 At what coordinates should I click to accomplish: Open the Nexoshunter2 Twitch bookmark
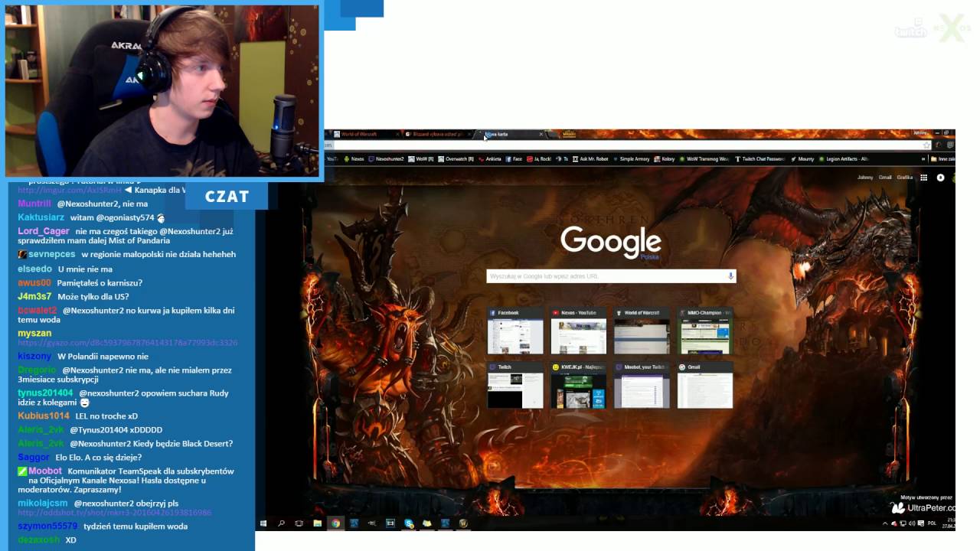[386, 159]
